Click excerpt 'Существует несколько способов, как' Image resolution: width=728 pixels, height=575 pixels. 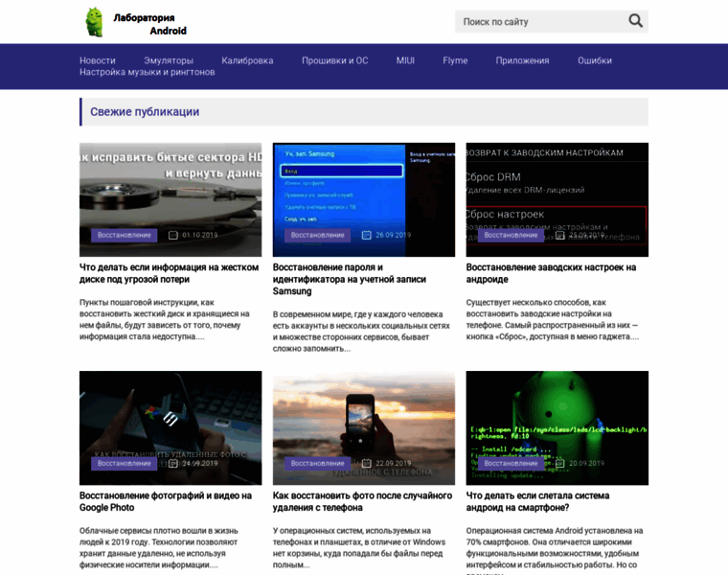click(535, 303)
